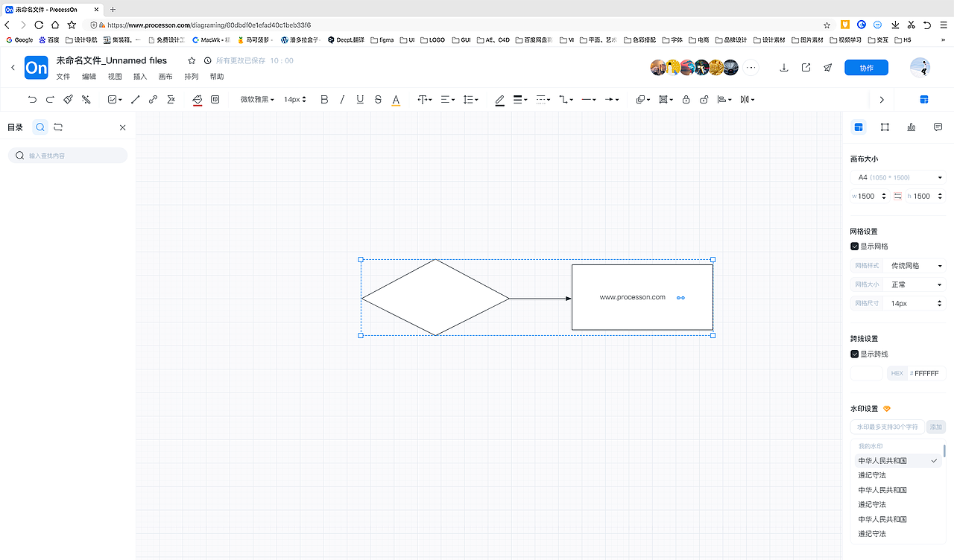Image resolution: width=954 pixels, height=560 pixels.
Task: Click the redo arrow in the toolbar
Action: (x=50, y=99)
